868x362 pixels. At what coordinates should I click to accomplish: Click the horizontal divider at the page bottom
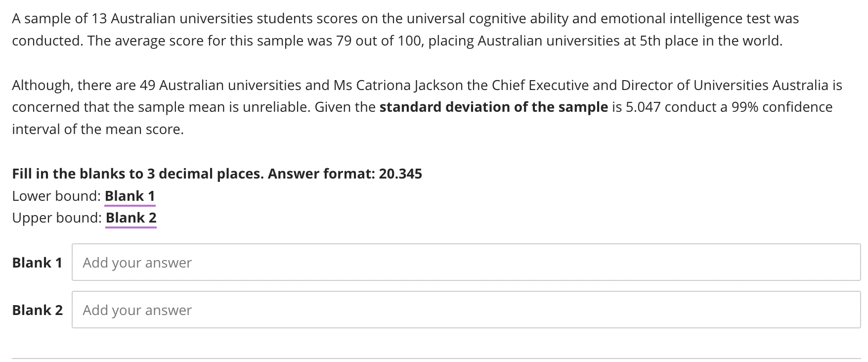[x=434, y=357]
